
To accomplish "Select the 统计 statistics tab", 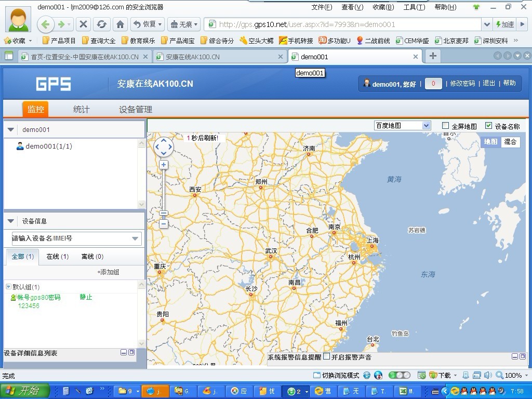I will pyautogui.click(x=82, y=109).
